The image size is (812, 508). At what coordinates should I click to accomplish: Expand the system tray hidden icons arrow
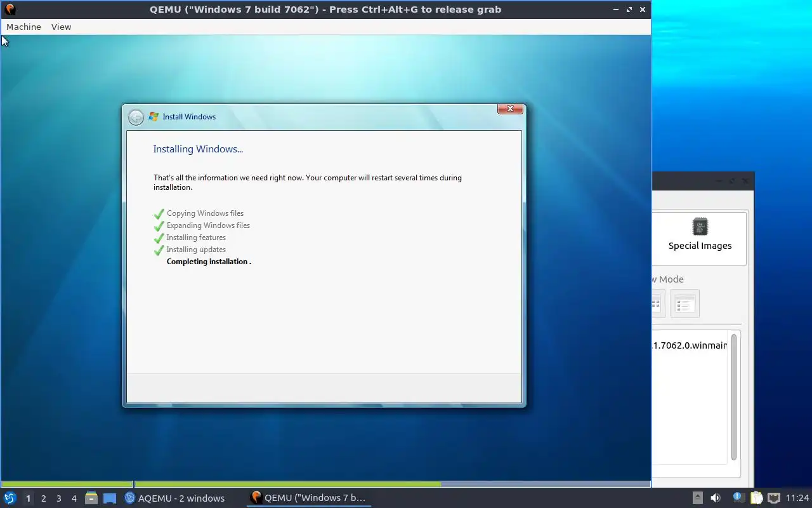tap(697, 498)
